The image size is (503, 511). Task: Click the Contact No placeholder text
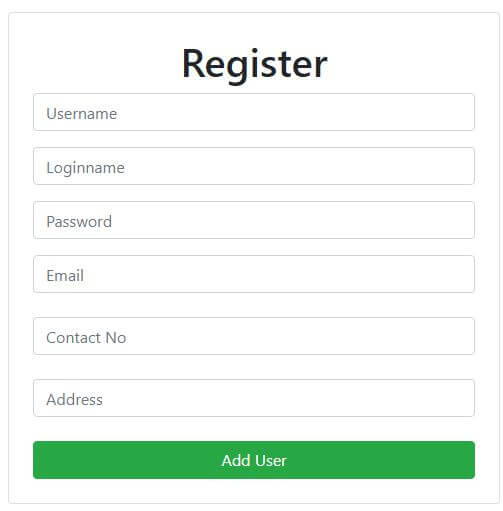[x=86, y=338]
